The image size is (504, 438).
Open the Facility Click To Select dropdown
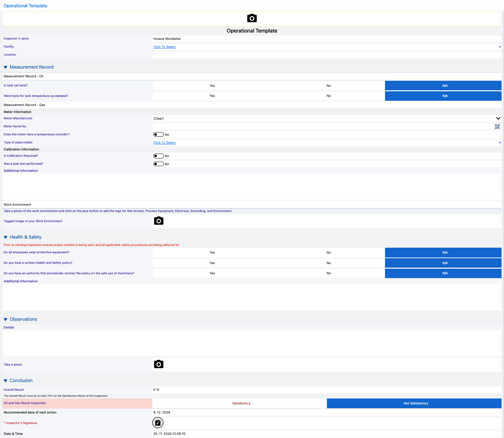164,47
